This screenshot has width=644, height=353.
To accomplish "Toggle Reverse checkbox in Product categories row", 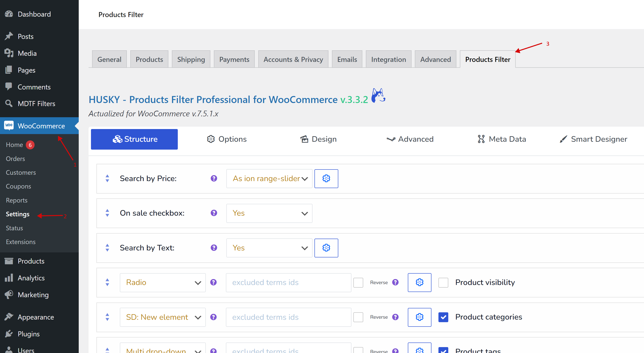I will [358, 317].
